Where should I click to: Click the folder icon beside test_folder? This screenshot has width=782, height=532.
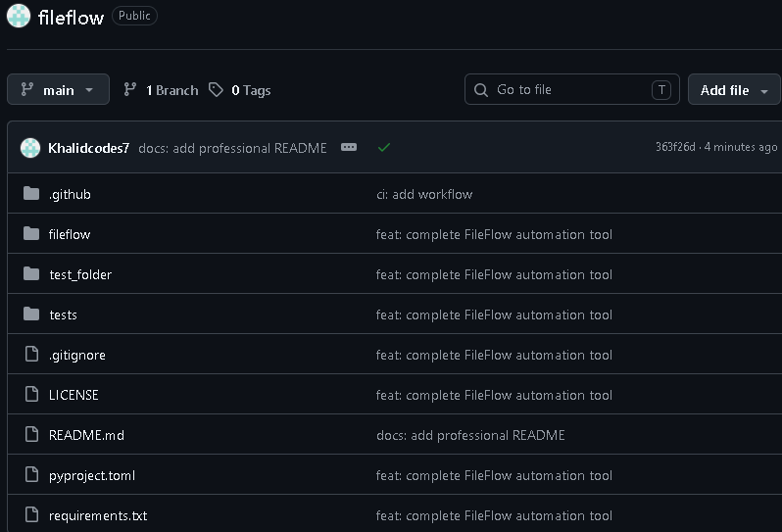31,273
